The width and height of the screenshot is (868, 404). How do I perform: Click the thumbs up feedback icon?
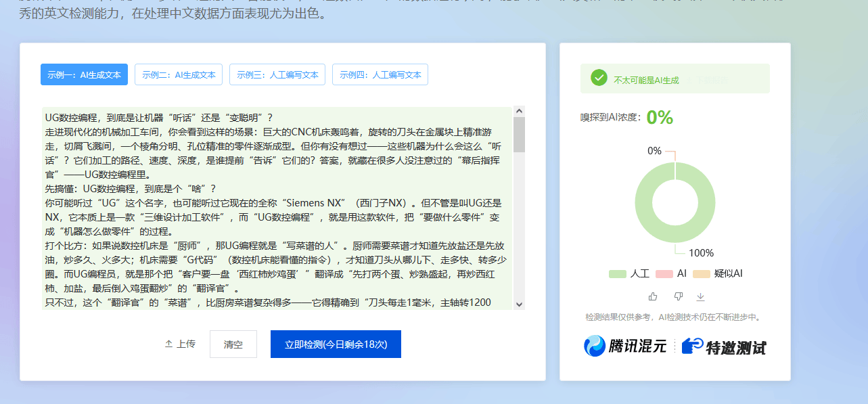(652, 296)
